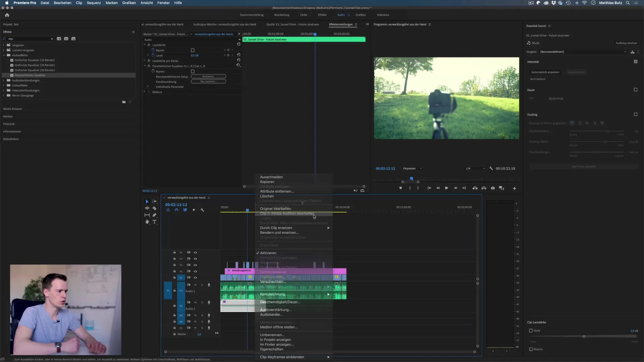644x362 pixels.
Task: Click Mark Out button in Program monitor
Action: point(418,188)
